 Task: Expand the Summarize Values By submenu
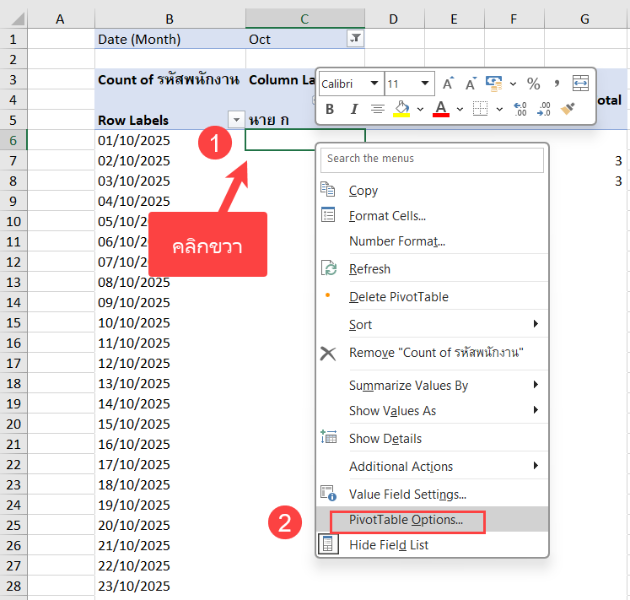[x=408, y=385]
